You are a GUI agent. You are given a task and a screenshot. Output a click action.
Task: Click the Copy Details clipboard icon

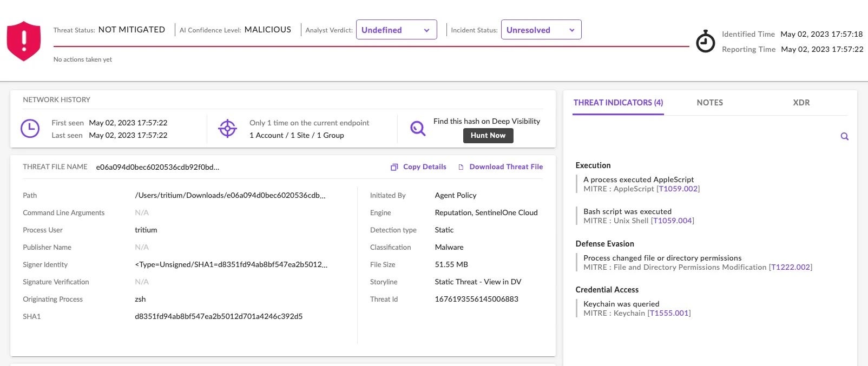point(394,167)
